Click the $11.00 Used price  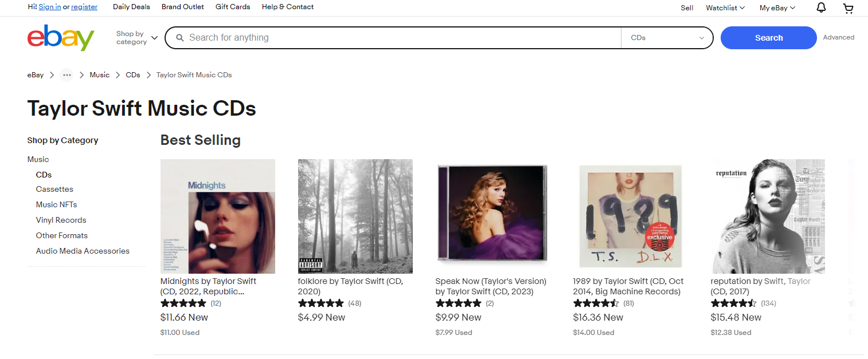[180, 333]
